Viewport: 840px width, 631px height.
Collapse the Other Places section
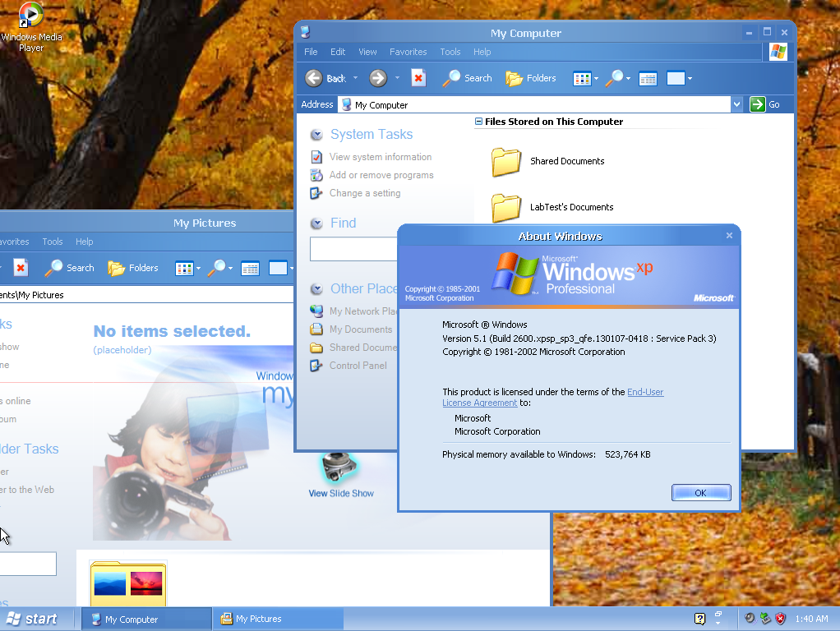(316, 289)
